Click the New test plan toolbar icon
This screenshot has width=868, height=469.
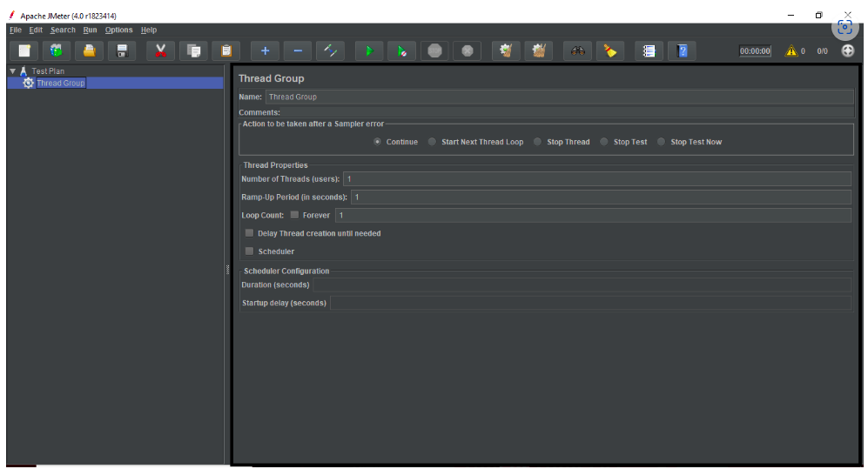[x=24, y=51]
